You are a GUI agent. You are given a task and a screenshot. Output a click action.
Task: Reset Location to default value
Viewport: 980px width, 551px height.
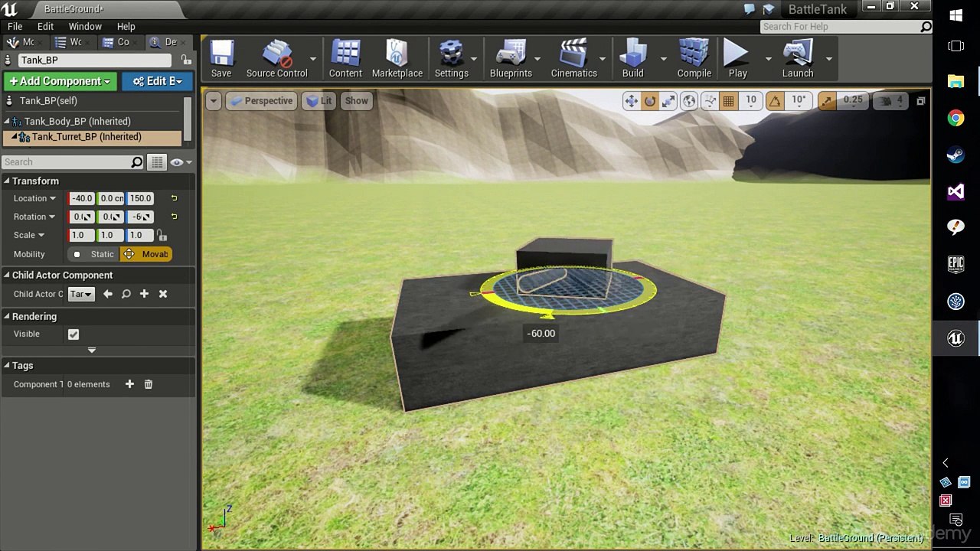coord(174,198)
